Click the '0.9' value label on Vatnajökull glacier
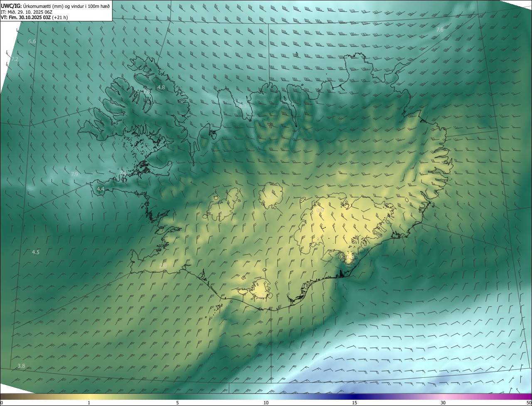The height and width of the screenshot is (406, 532). pos(320,210)
